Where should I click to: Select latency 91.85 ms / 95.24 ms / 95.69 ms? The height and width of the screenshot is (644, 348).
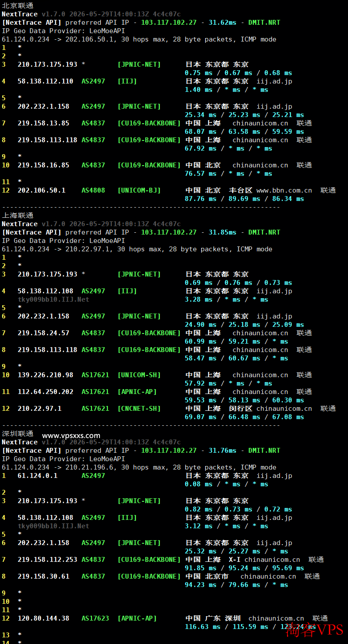245,568
